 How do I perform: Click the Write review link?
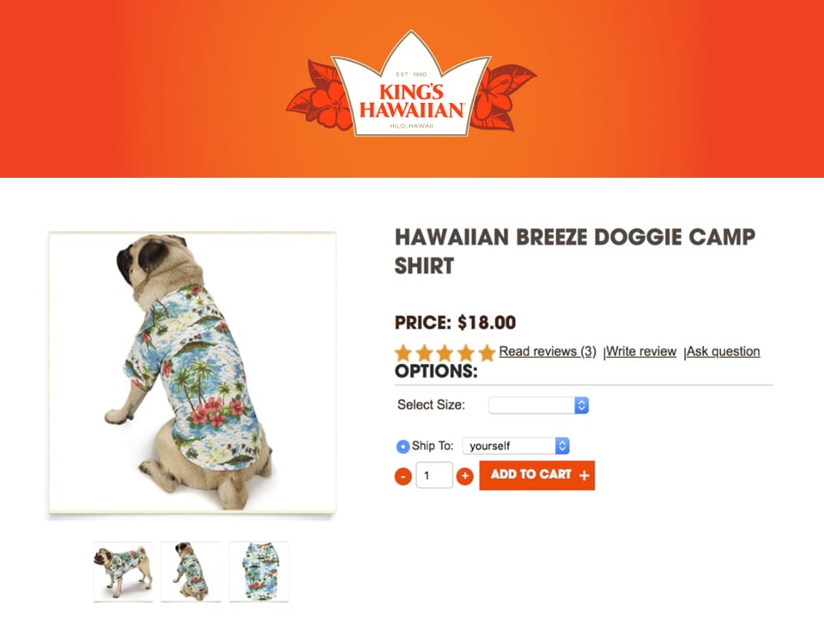[x=641, y=351]
